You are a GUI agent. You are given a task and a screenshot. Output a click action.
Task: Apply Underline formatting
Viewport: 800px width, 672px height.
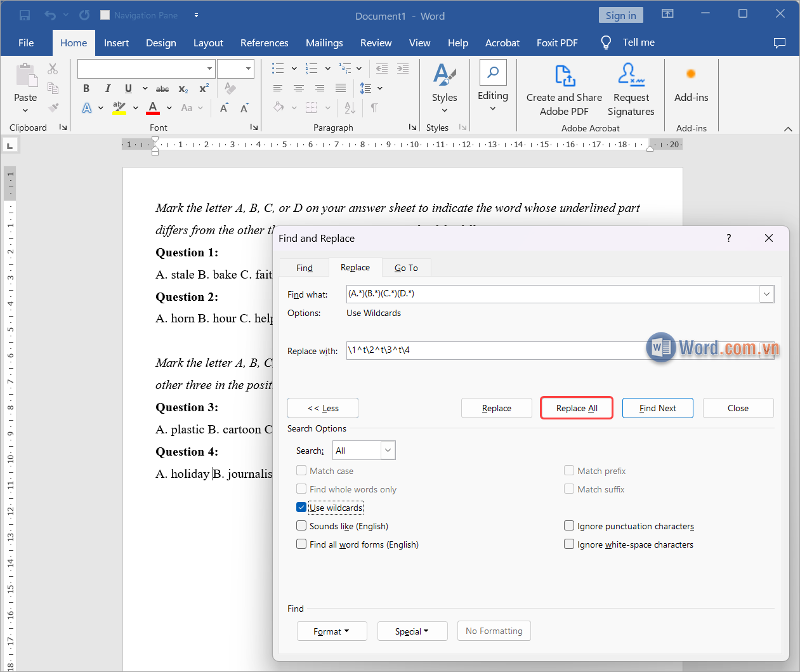click(x=128, y=89)
